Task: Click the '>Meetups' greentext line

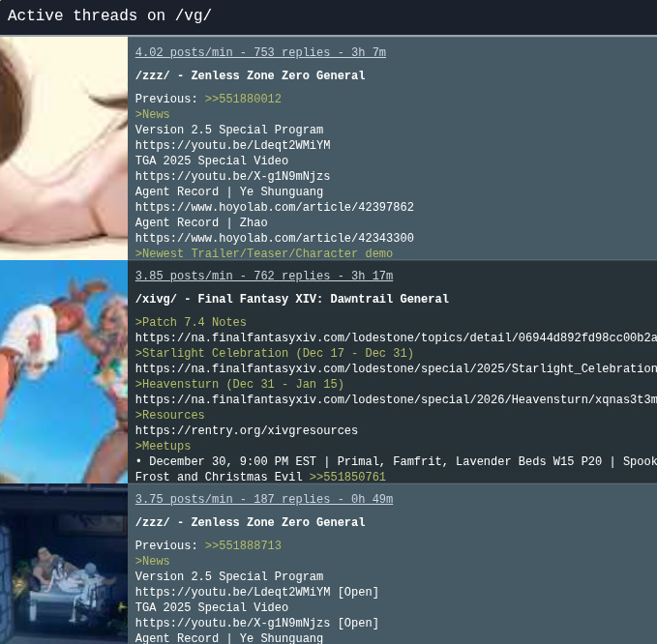Action: pyautogui.click(x=163, y=446)
